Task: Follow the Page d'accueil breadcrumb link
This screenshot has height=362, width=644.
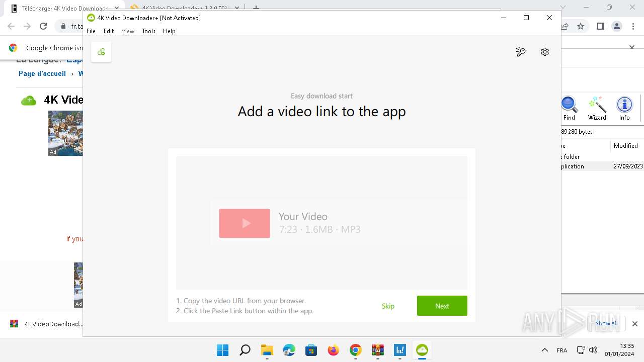Action: coord(42,73)
